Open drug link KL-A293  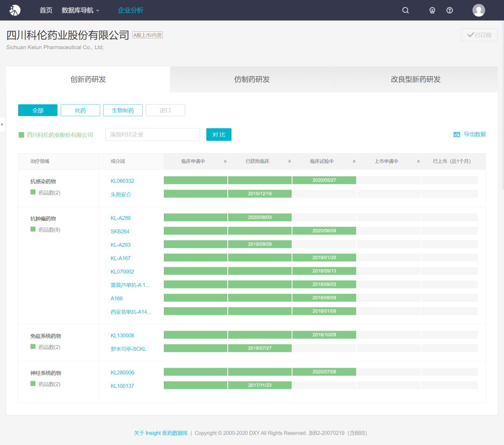[x=120, y=245]
